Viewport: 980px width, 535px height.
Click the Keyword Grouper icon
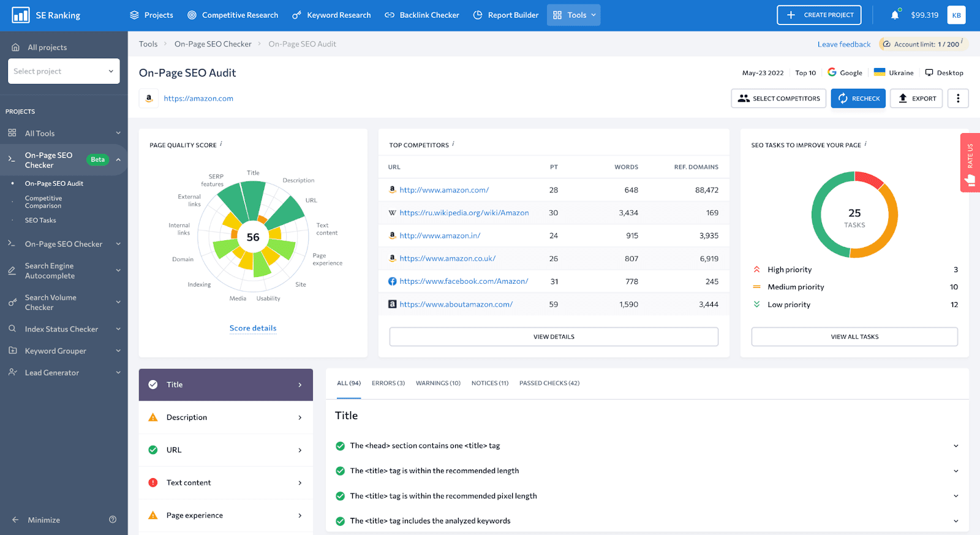click(x=12, y=351)
